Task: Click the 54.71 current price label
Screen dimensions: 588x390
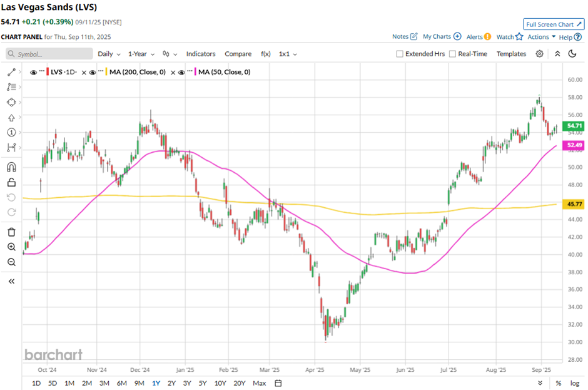Action: (574, 126)
